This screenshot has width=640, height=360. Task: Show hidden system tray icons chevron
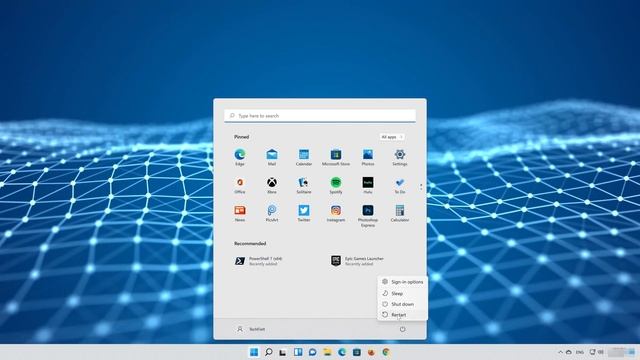[x=560, y=352]
